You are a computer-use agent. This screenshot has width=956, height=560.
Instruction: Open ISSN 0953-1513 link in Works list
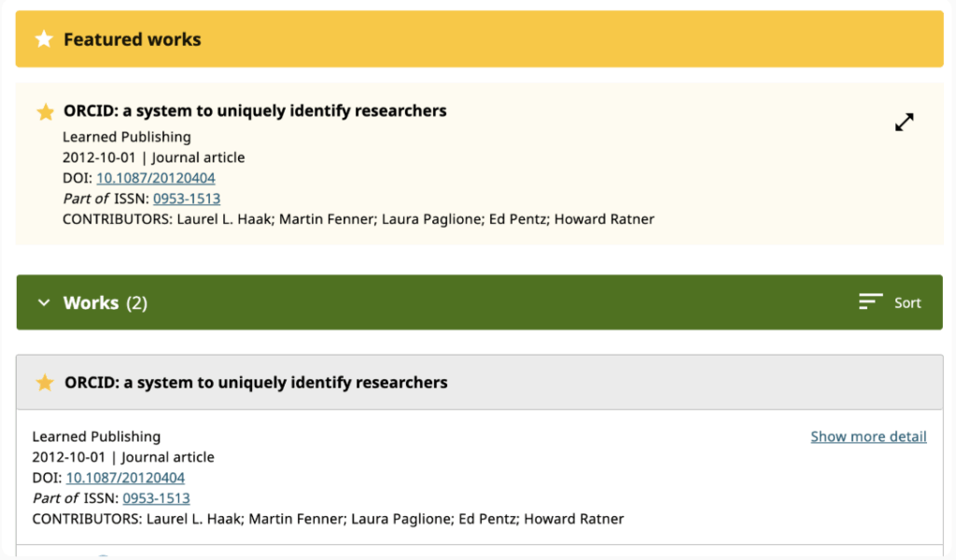(156, 498)
